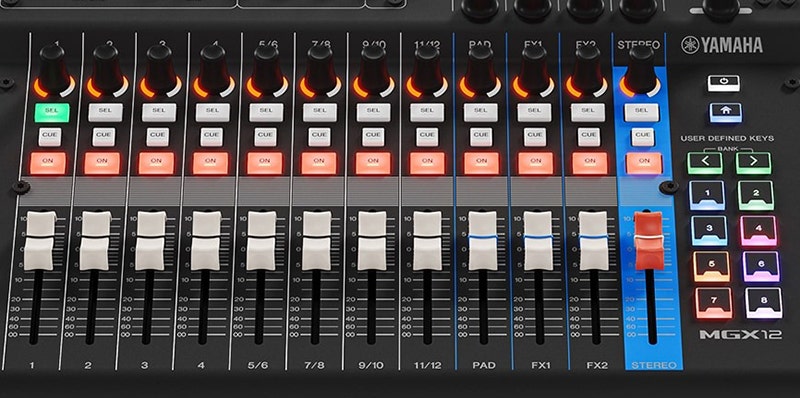The image size is (800, 398).
Task: Mute channel 5/6 via ON button
Action: (x=265, y=163)
